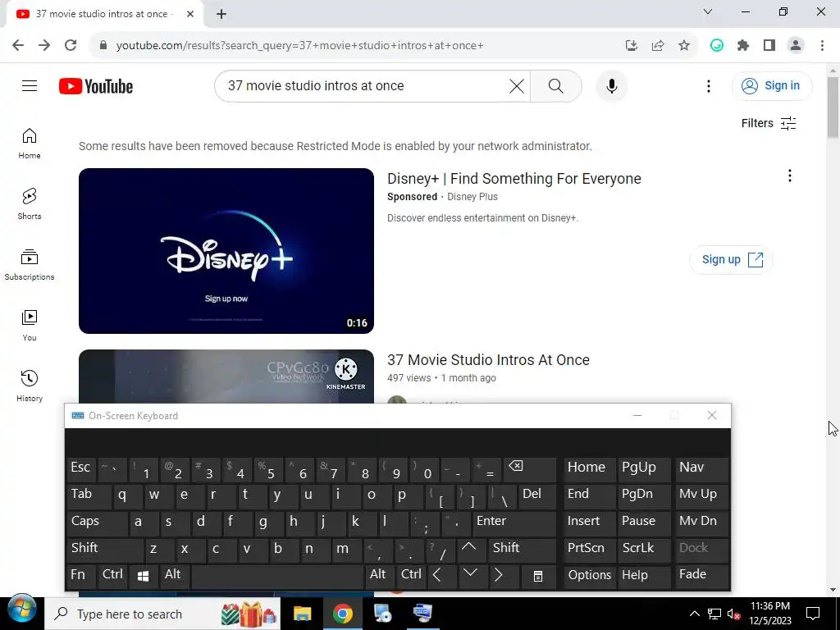840x630 pixels.
Task: Click the 37 Movie Studio Intros video thumbnail
Action: point(226,377)
